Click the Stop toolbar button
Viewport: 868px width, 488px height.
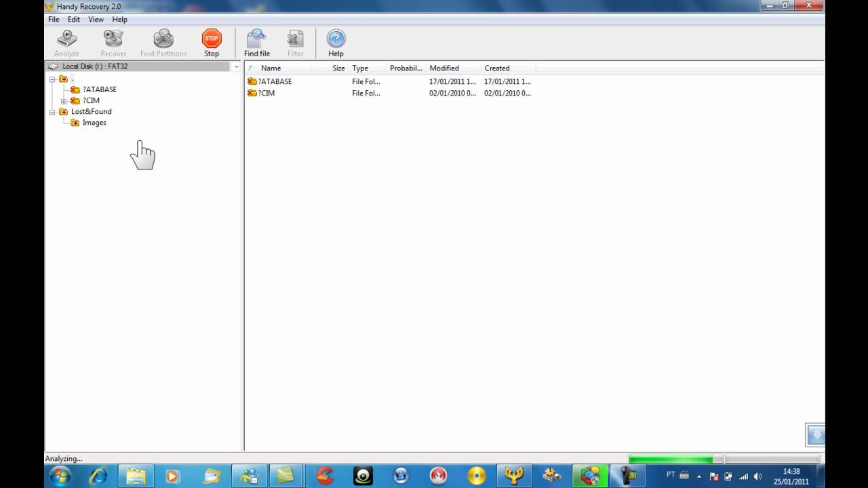coord(212,43)
